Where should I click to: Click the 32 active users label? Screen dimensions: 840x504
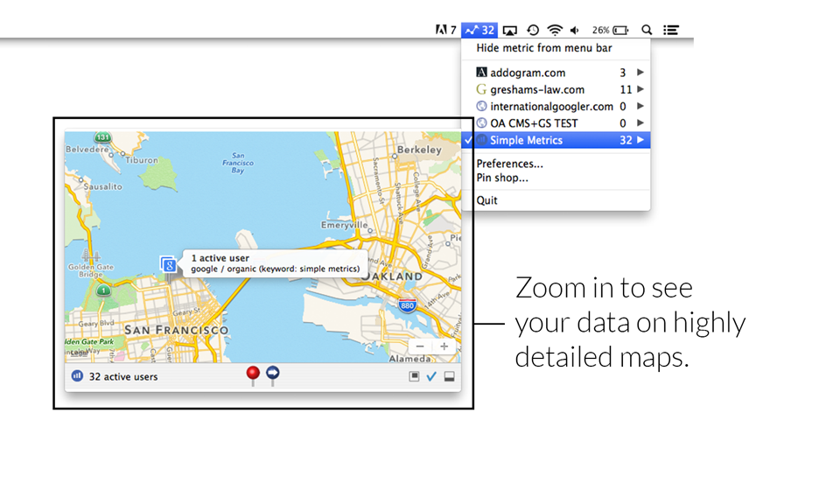(123, 376)
